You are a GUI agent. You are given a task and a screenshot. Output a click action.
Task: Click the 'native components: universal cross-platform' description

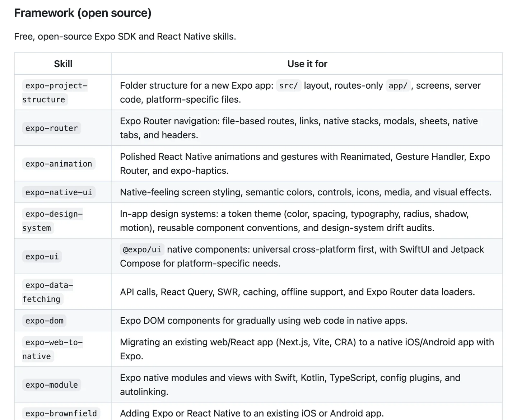(x=302, y=256)
